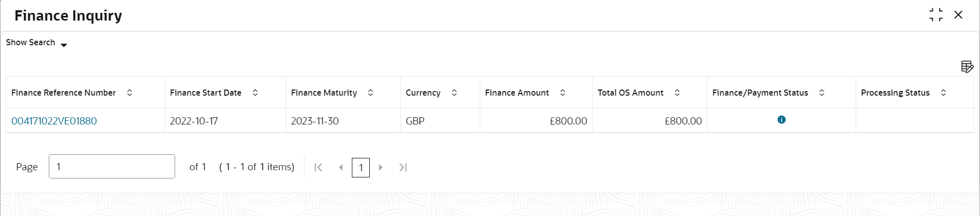Viewport: 980px width, 216px height.
Task: Expand the Show Search panel
Action: [x=36, y=43]
